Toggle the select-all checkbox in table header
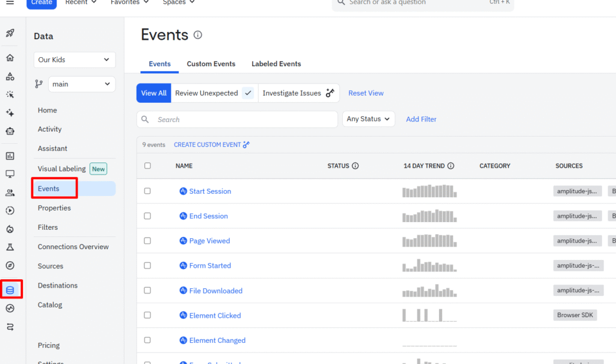Screen dimensions: 616x364 [147, 166]
